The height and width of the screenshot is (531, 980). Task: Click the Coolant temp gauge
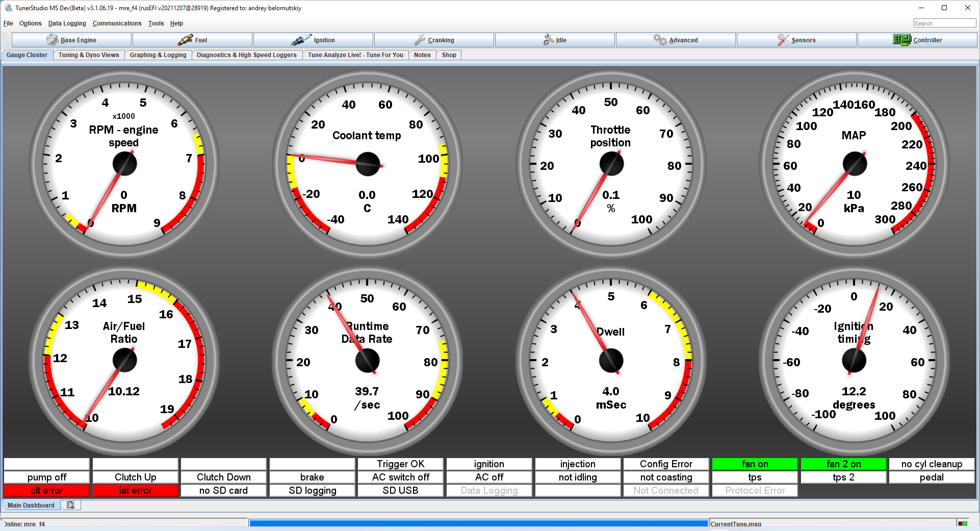coord(368,164)
